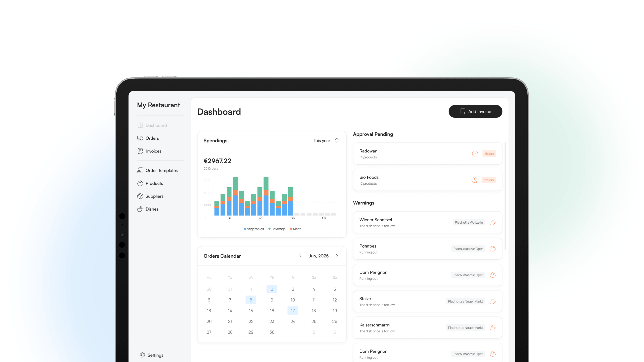Viewport: 644px width, 362px height.
Task: Click the Invoices document icon
Action: pos(140,151)
